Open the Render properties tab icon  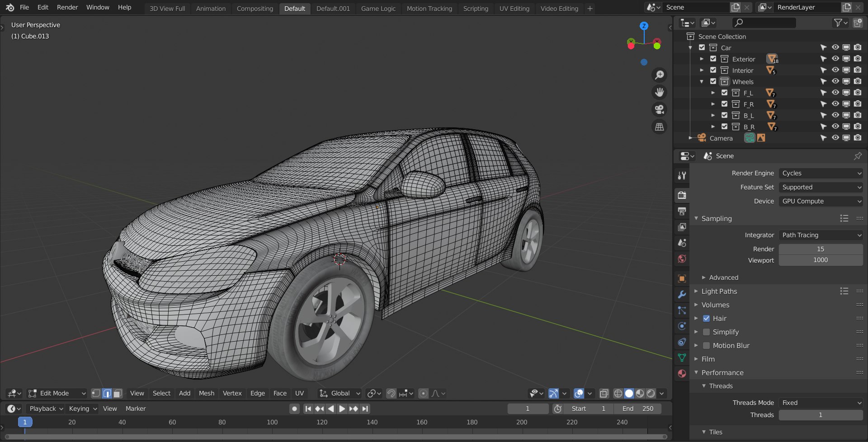(682, 195)
